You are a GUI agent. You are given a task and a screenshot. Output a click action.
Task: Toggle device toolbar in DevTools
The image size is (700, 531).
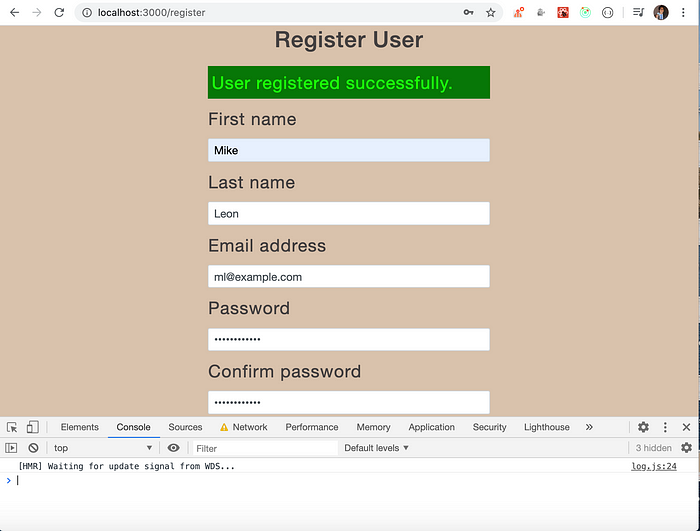click(33, 427)
